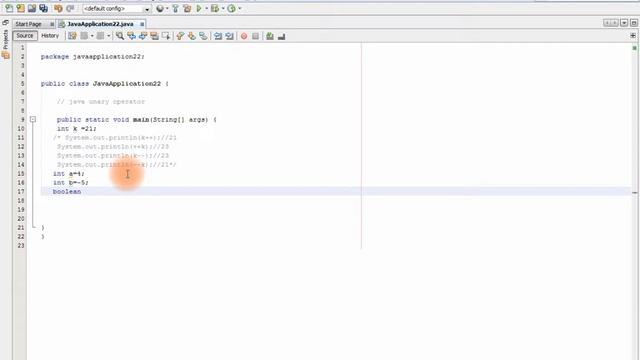Expand the Profile Project dropdown arrow
640x360 pixels.
pyautogui.click(x=240, y=9)
